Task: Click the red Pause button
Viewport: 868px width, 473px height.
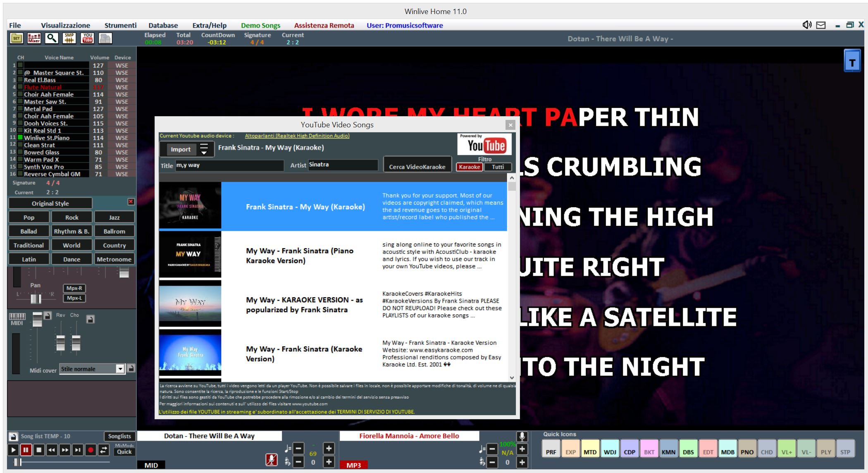Action: tap(26, 450)
